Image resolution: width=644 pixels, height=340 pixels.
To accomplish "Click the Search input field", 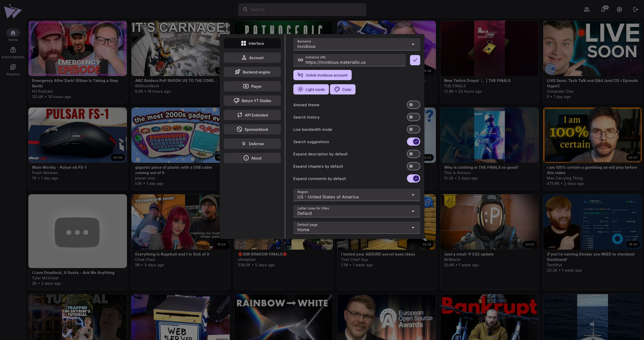I will pyautogui.click(x=302, y=9).
